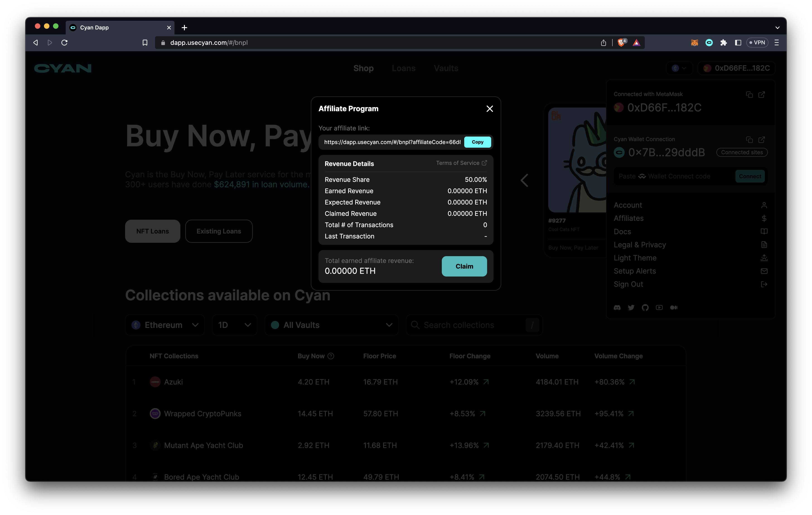
Task: Open MetaMask fox extension icon
Action: point(694,43)
